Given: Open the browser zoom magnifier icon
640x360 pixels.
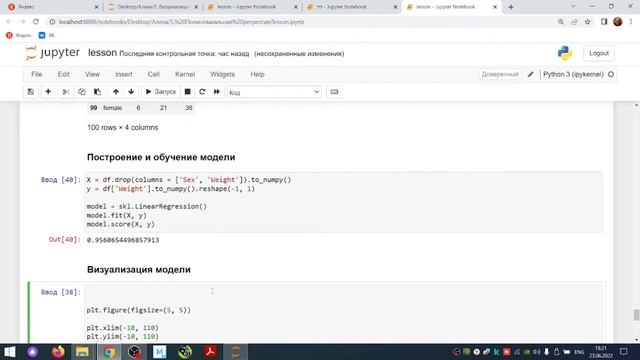Looking at the screenshot, I should point(560,22).
